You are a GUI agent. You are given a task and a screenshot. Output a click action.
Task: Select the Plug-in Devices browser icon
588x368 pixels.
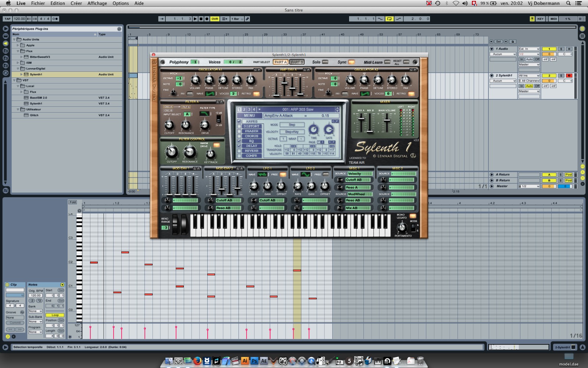6,43
